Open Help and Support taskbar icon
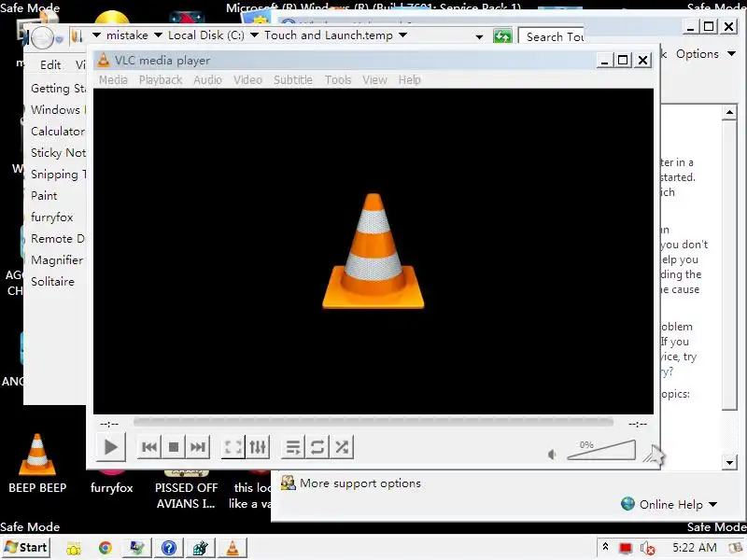 coord(169,548)
